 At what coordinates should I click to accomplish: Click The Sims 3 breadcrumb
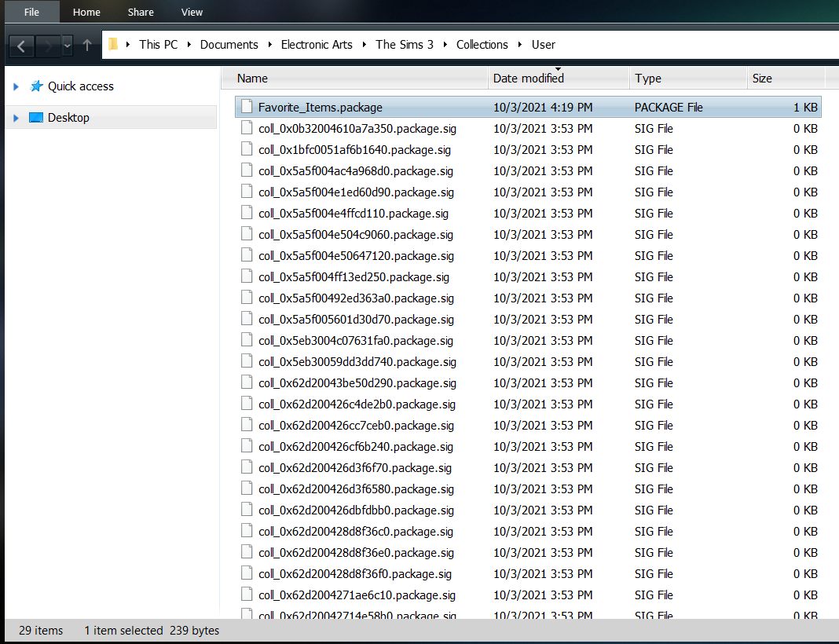(x=405, y=45)
